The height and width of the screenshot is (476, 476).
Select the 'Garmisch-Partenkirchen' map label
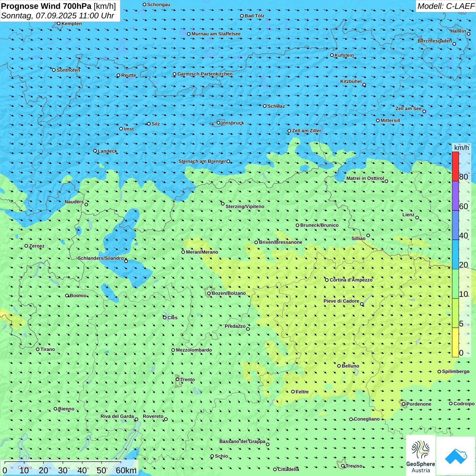(x=205, y=74)
